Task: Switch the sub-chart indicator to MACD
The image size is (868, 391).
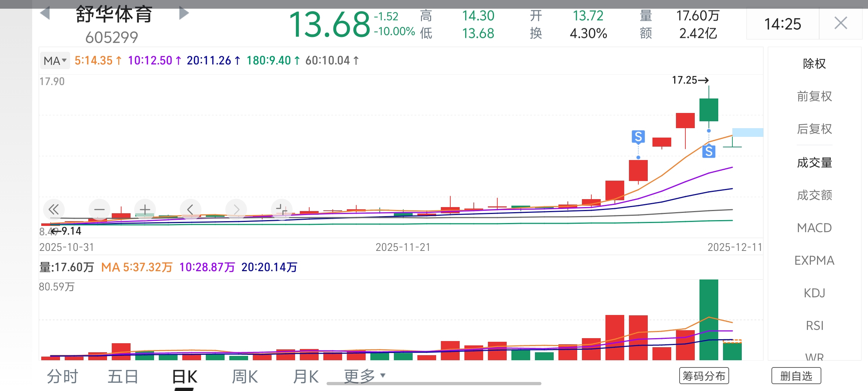Action: coord(814,228)
